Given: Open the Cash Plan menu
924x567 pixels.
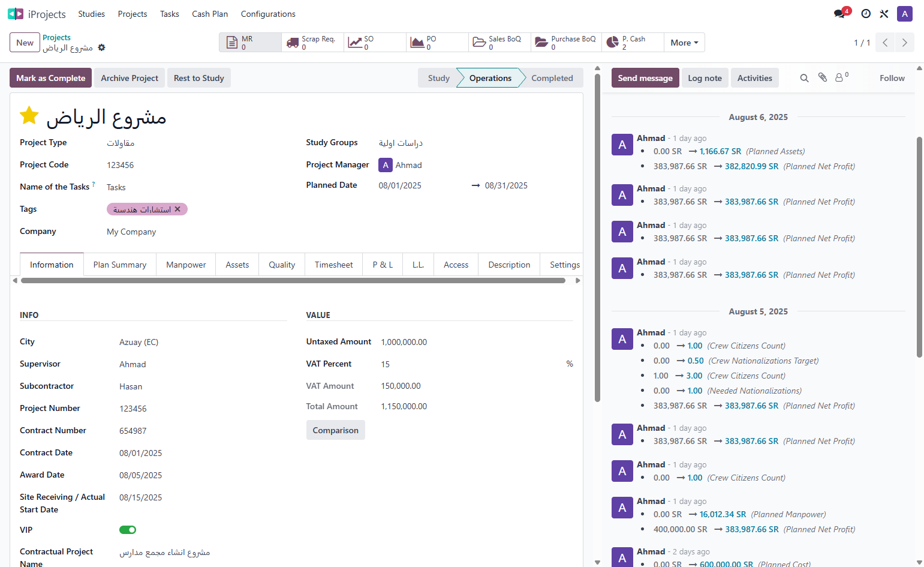Looking at the screenshot, I should 210,14.
